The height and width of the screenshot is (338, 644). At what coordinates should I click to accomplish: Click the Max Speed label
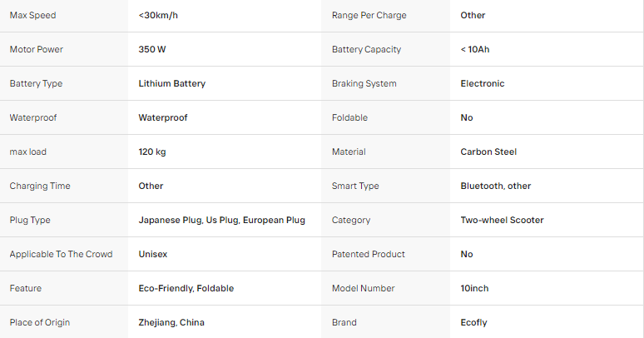pyautogui.click(x=32, y=15)
